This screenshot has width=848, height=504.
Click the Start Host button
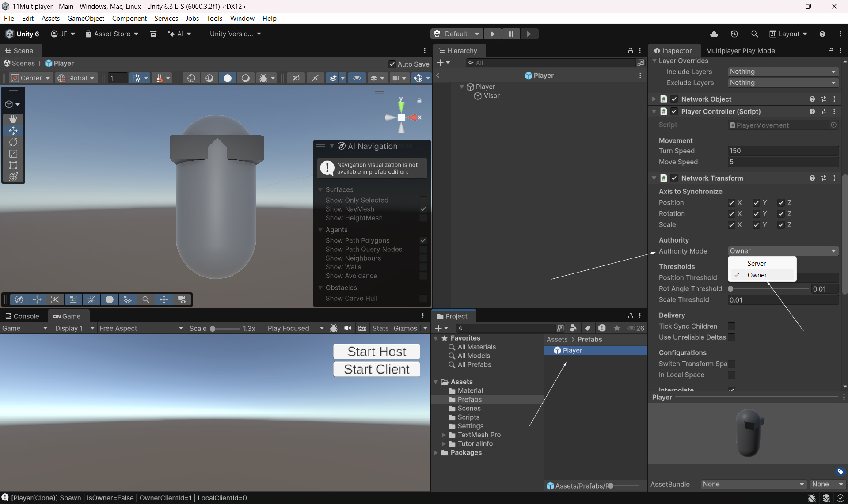(376, 352)
